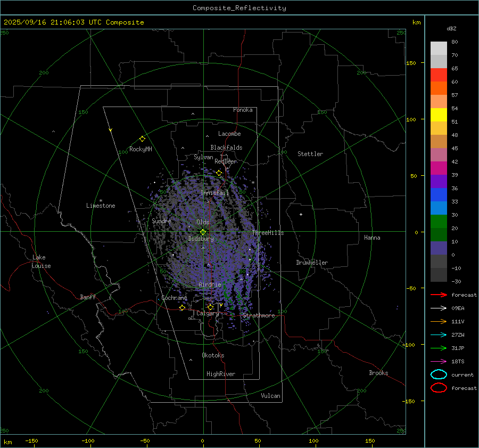
Task: Click the UTC Composite timestamp label
Action: (x=73, y=22)
